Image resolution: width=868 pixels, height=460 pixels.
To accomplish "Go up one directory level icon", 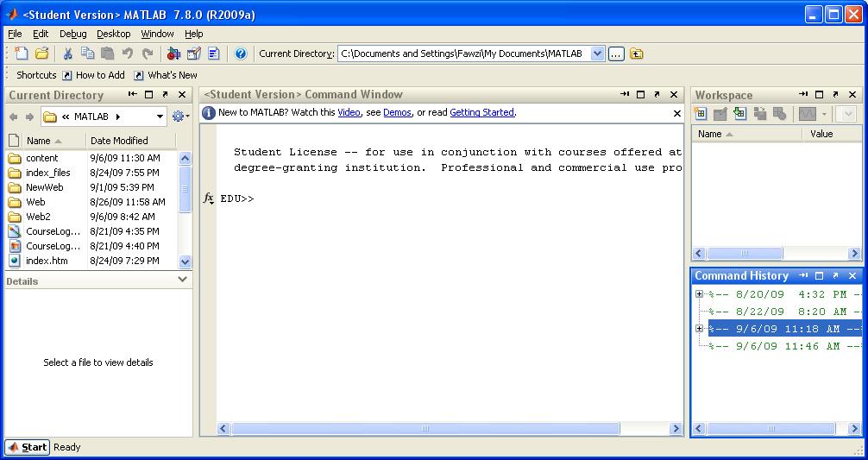I will point(637,54).
